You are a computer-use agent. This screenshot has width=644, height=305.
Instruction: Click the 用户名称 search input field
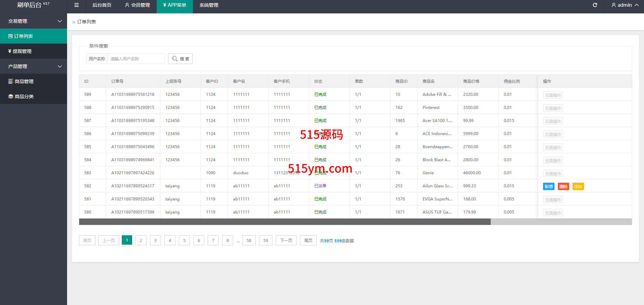[x=136, y=59]
